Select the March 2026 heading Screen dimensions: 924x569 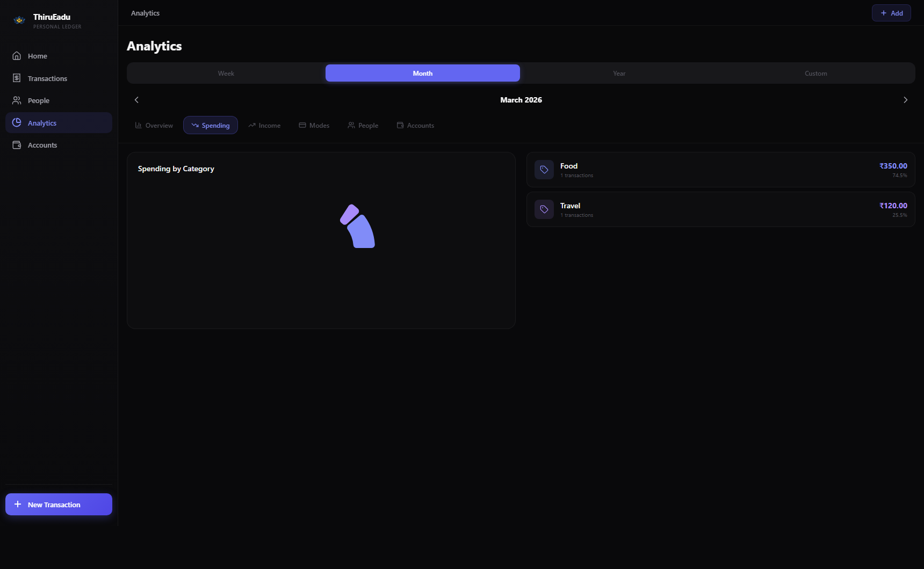pyautogui.click(x=521, y=100)
